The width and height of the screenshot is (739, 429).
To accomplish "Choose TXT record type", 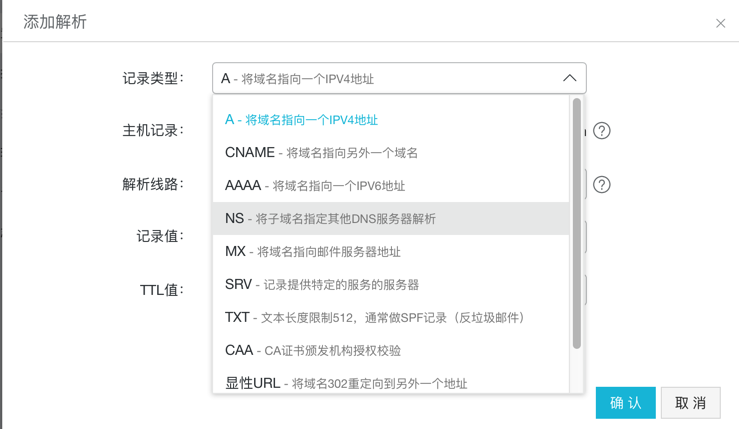I will click(x=374, y=318).
